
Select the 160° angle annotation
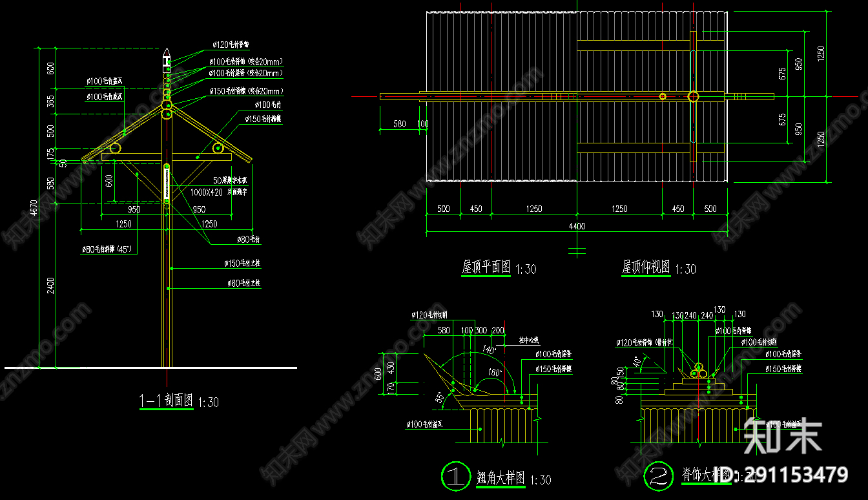click(x=496, y=373)
